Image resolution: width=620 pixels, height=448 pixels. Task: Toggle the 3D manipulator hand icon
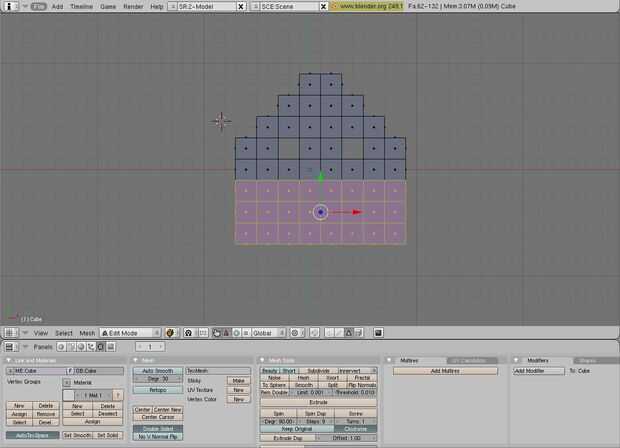(217, 333)
